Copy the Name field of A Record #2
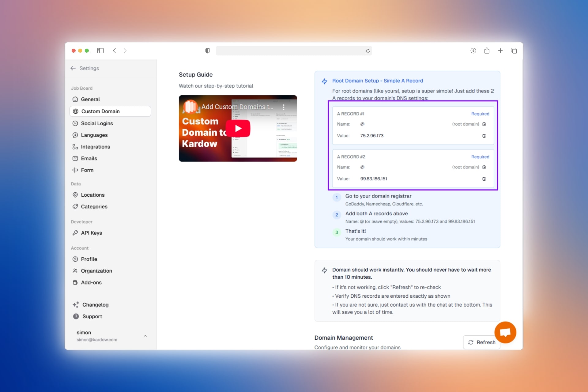Viewport: 588px width, 392px height. (484, 167)
